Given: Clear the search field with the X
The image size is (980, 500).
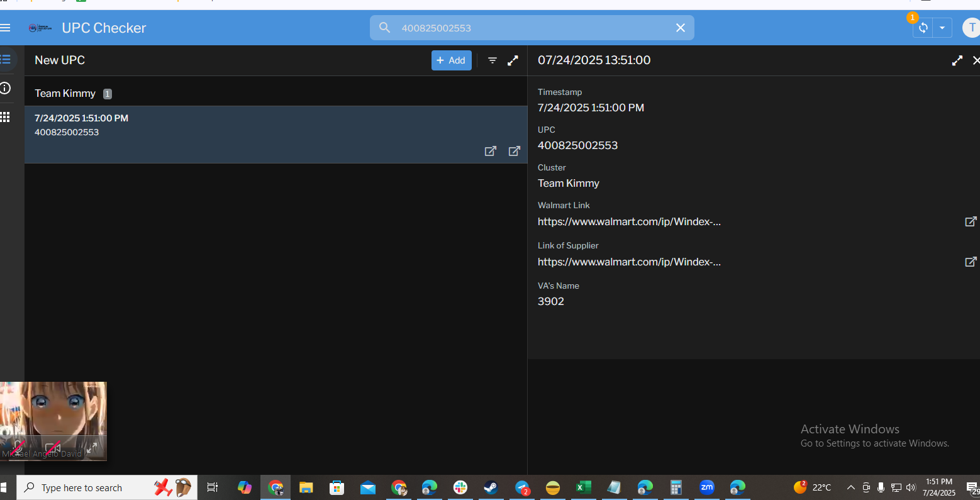Looking at the screenshot, I should pos(680,28).
